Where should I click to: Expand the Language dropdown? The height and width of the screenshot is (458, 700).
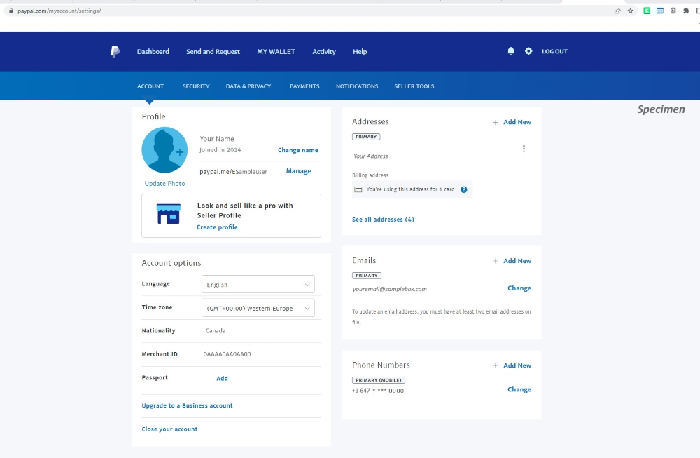point(258,284)
